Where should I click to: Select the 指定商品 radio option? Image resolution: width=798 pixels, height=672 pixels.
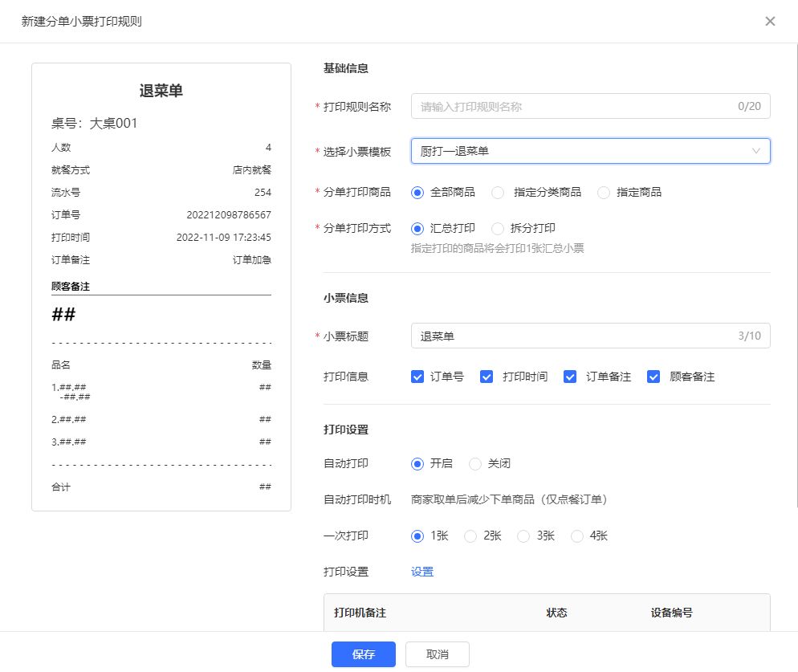pos(604,193)
